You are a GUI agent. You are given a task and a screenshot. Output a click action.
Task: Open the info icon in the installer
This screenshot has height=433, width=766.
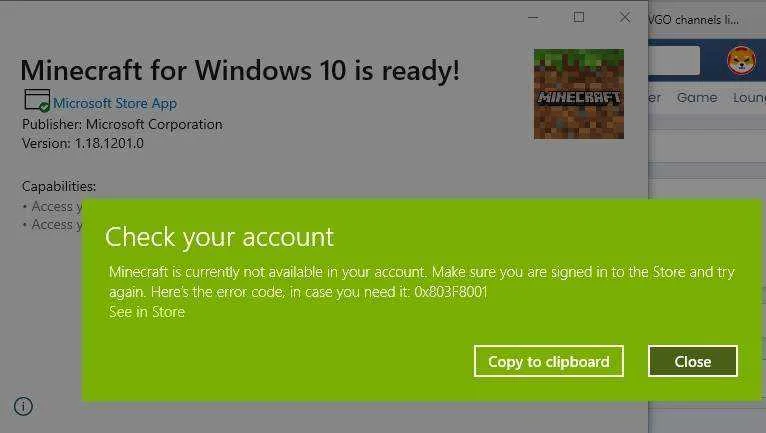(23, 406)
